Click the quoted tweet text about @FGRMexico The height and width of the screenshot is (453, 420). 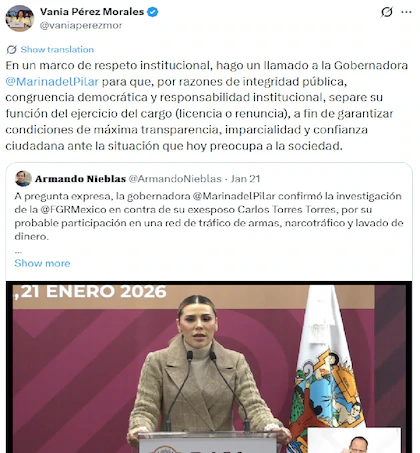[209, 216]
